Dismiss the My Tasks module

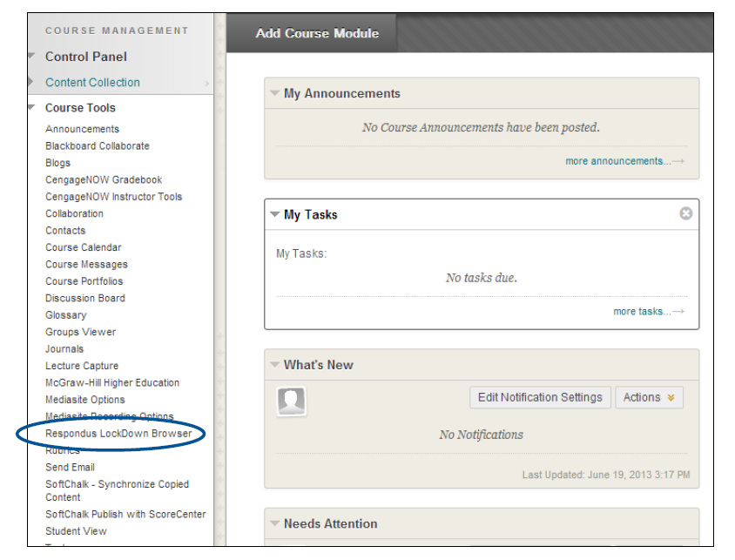687,213
